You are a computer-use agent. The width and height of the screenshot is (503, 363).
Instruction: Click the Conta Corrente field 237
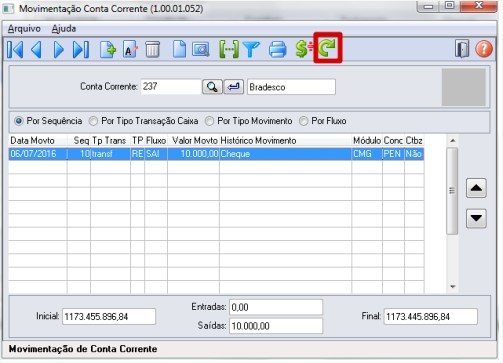coord(171,87)
